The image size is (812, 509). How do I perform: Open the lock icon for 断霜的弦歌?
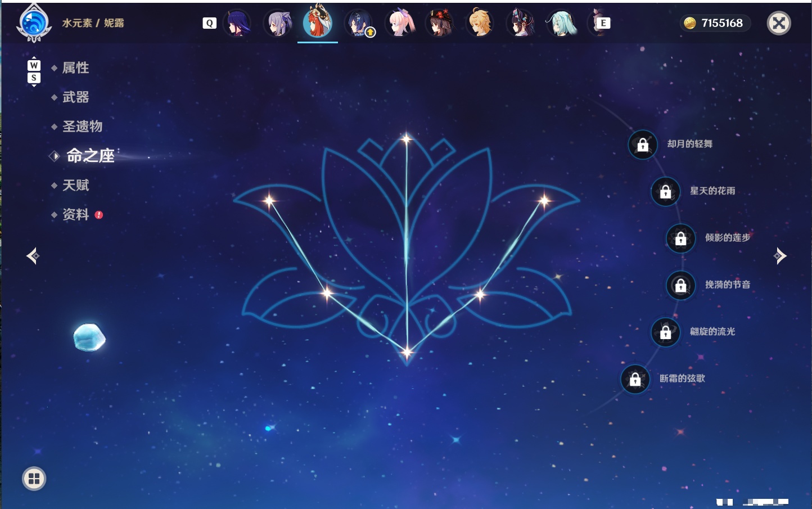click(x=635, y=379)
